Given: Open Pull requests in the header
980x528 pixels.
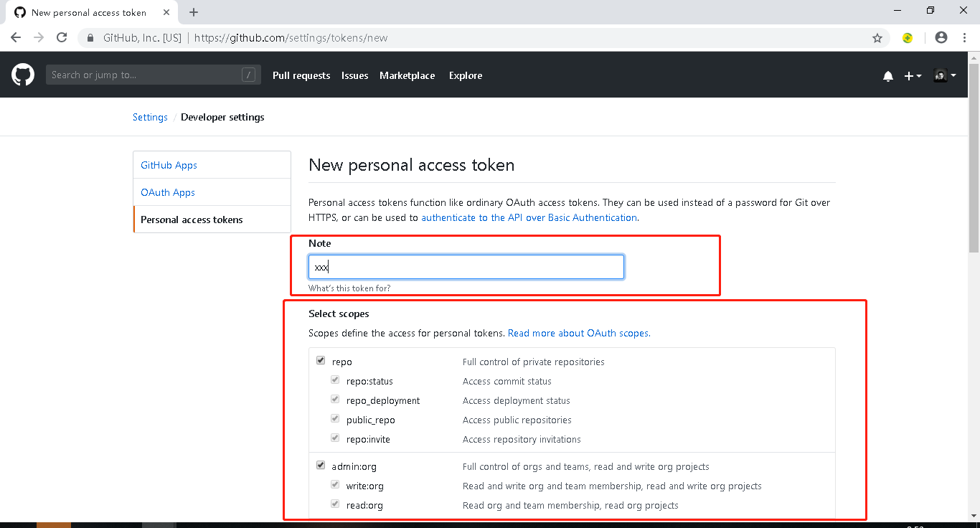Looking at the screenshot, I should coord(301,75).
